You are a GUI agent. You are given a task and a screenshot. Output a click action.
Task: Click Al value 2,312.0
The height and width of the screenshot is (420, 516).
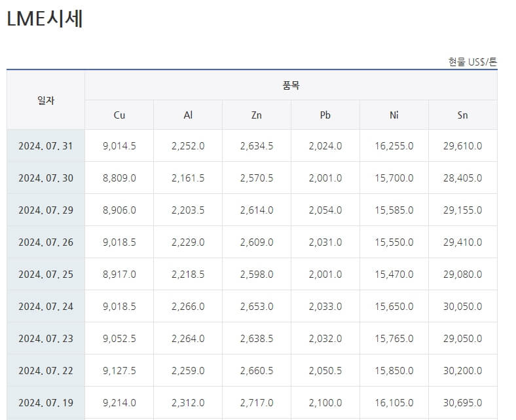pyautogui.click(x=188, y=402)
